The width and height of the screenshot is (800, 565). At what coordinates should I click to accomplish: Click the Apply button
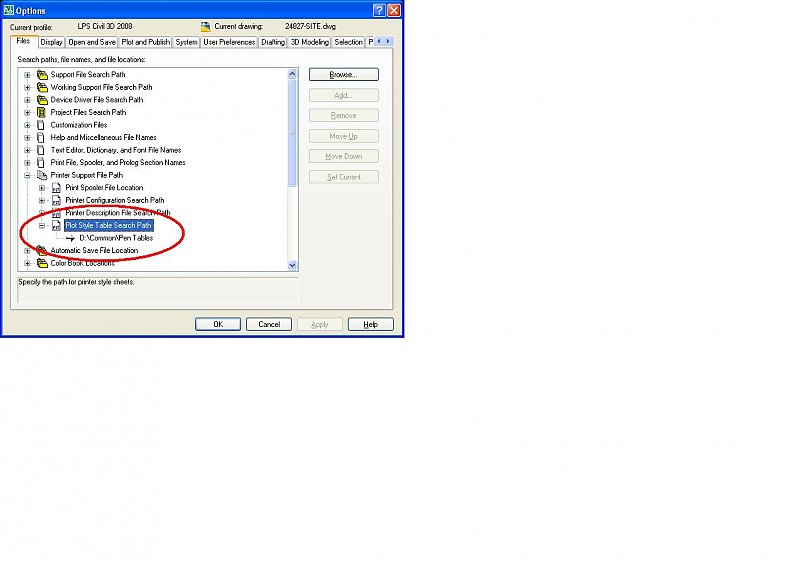(x=320, y=324)
